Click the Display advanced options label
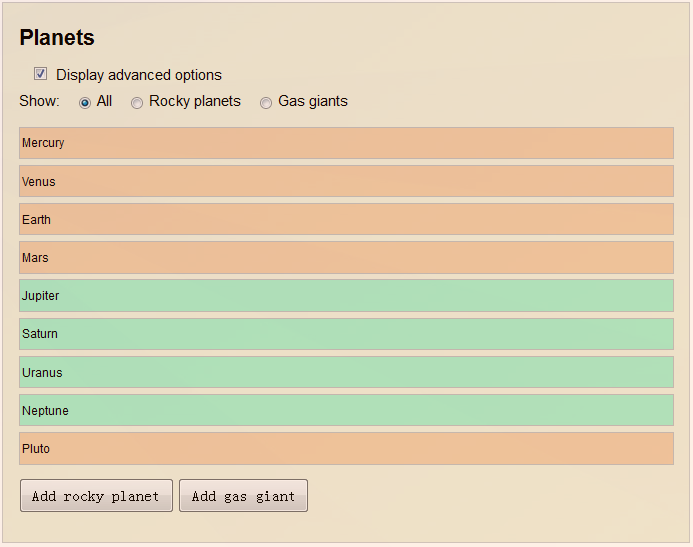The width and height of the screenshot is (693, 547). coord(139,75)
